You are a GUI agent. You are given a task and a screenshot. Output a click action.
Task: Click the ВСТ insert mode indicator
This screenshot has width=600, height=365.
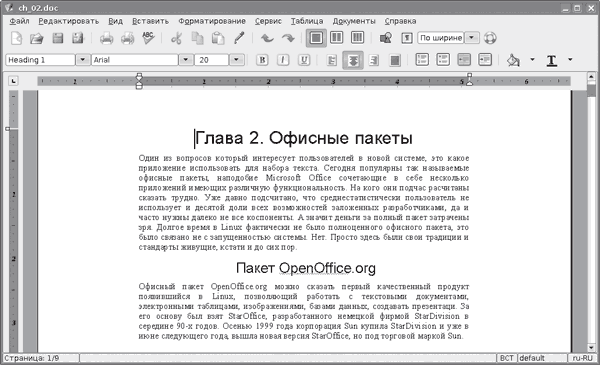tap(507, 358)
